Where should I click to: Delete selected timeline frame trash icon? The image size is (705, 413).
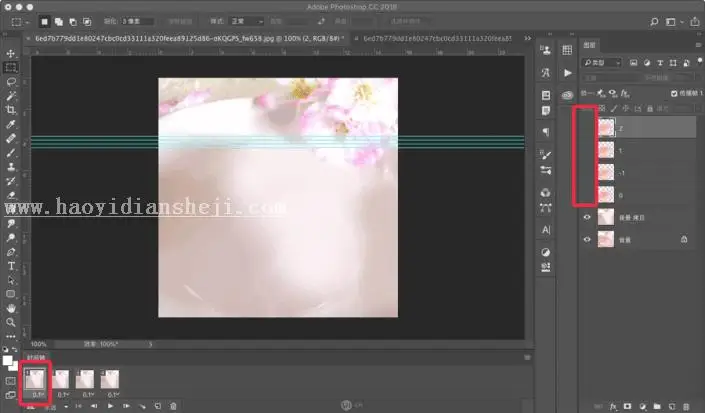tap(173, 406)
